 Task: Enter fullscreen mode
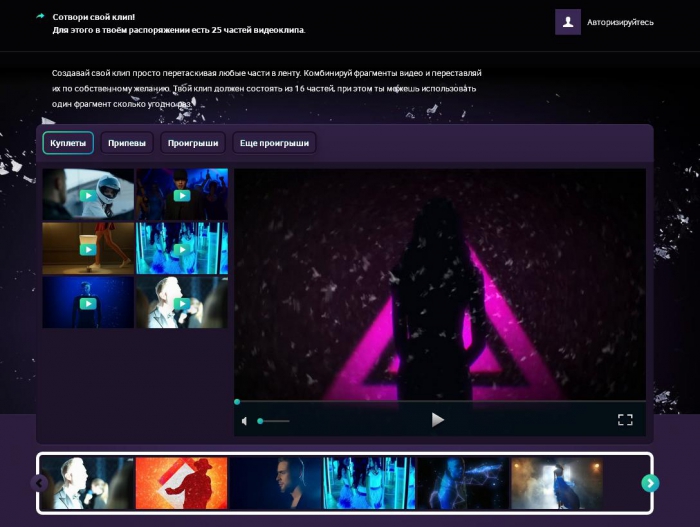pyautogui.click(x=625, y=420)
